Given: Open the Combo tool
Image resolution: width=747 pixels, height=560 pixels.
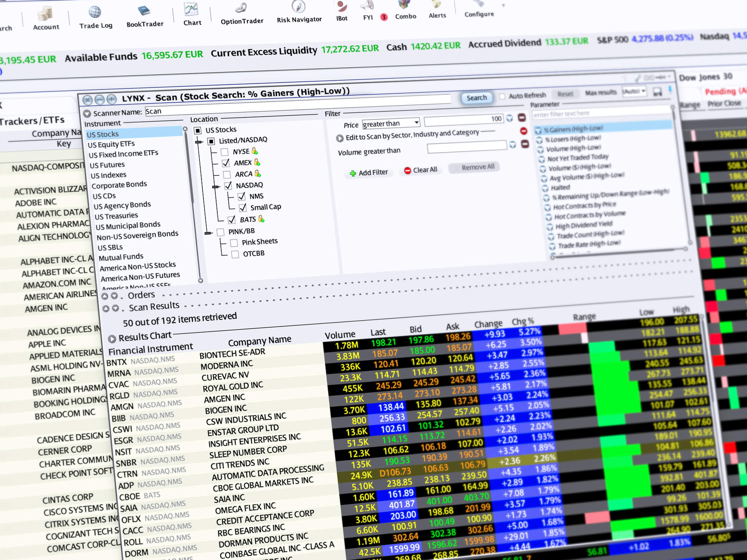Looking at the screenshot, I should pos(405,10).
